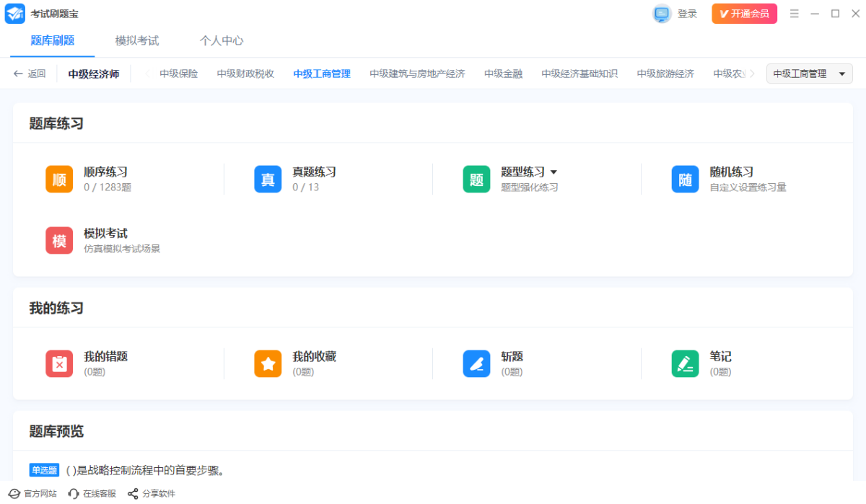The width and height of the screenshot is (866, 504).
Task: Click the back arrow next to 返回
Action: 18,74
